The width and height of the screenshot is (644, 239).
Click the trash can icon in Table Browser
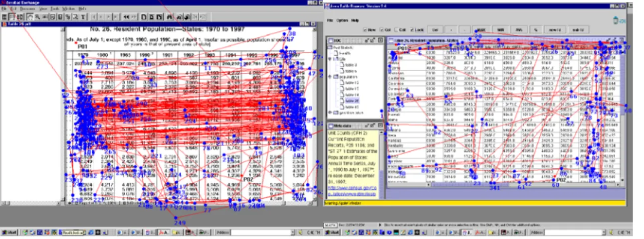point(616,20)
